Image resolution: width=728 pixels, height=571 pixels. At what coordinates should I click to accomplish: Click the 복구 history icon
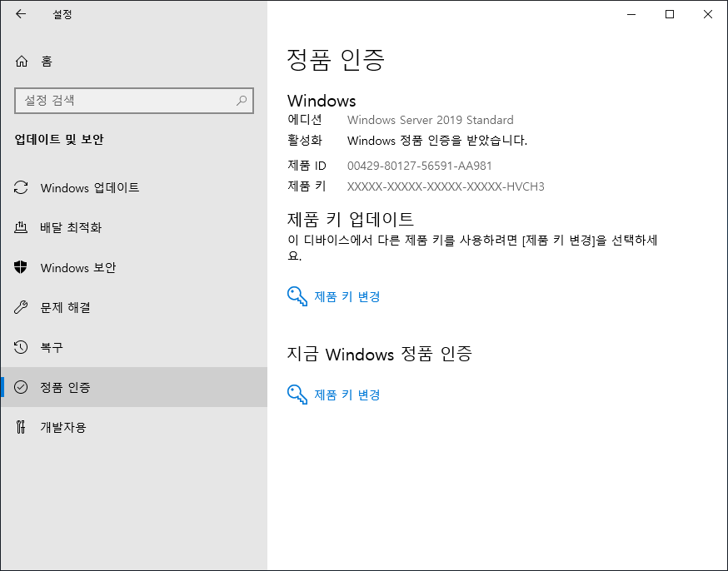tap(21, 347)
